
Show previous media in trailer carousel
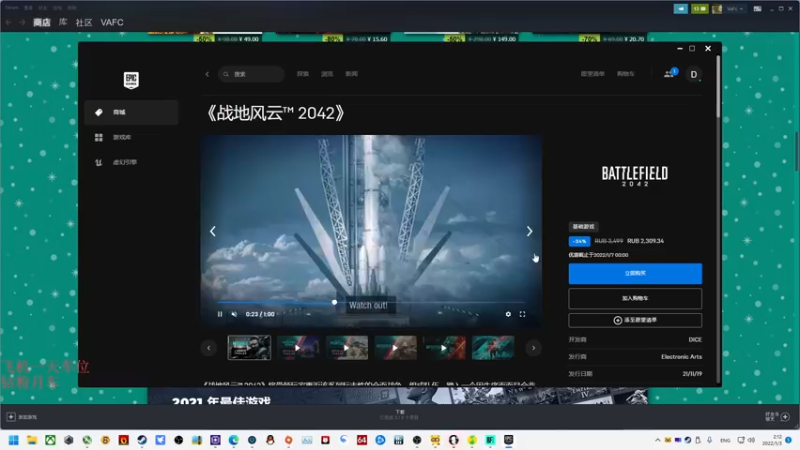click(213, 231)
